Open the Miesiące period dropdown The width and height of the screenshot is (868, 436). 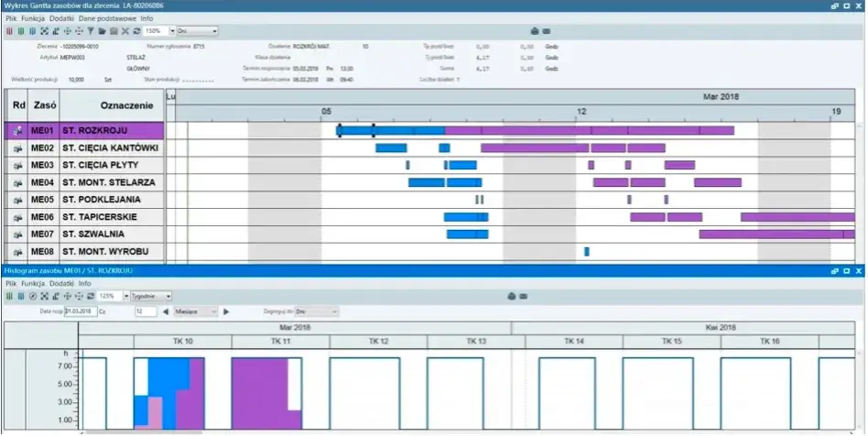click(196, 312)
